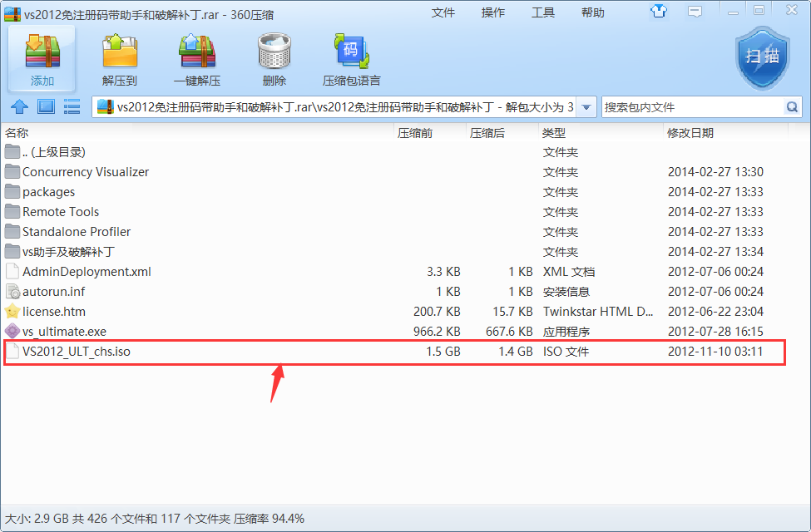Expand the address path dropdown arrow
The height and width of the screenshot is (532, 811).
pos(586,107)
